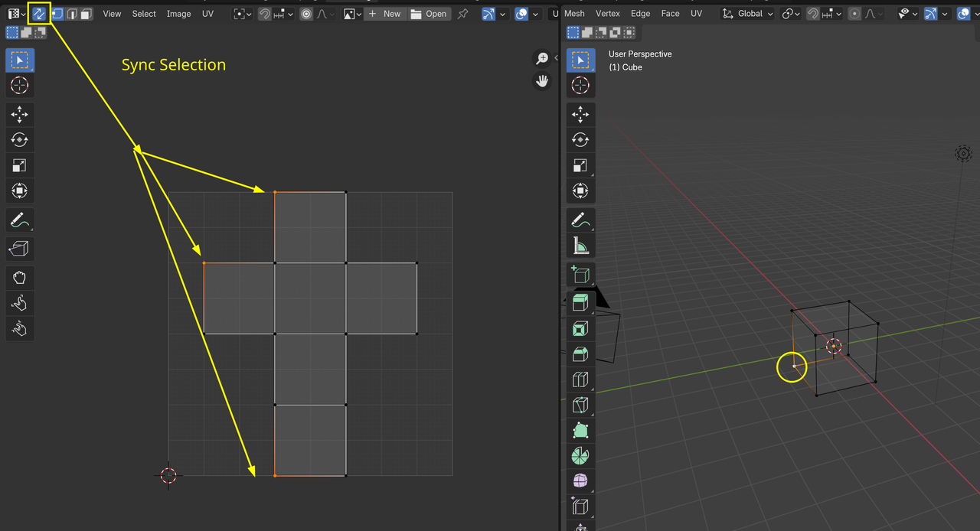The height and width of the screenshot is (531, 980).
Task: Open the Image menu
Action: point(179,14)
